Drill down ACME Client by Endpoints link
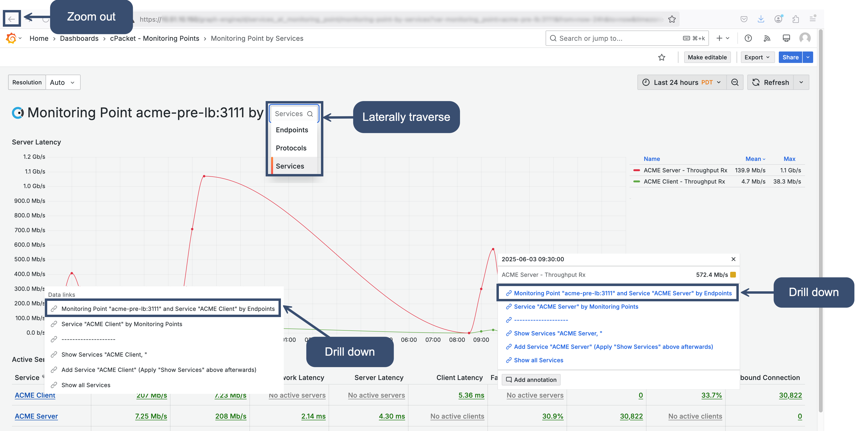Viewport: 868px width, 431px height. coord(168,309)
